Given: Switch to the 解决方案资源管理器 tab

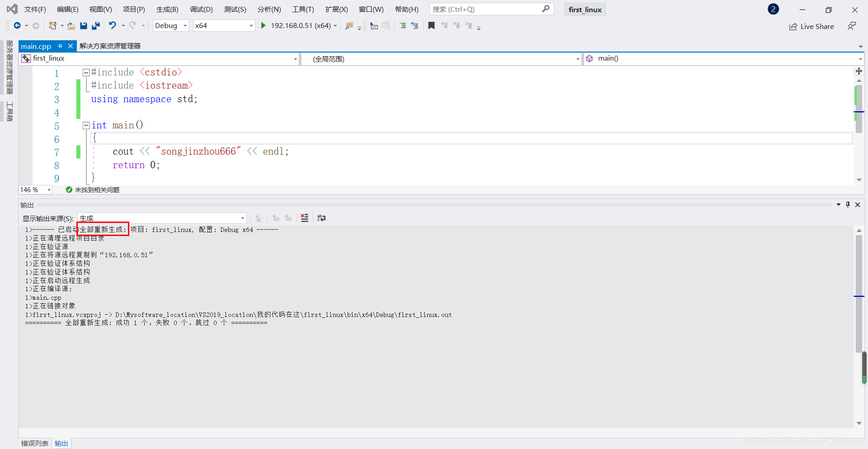Looking at the screenshot, I should click(x=110, y=46).
